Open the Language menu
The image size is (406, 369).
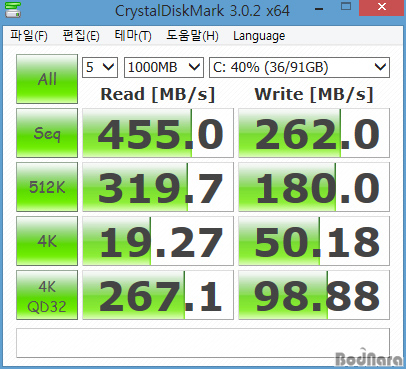pyautogui.click(x=259, y=36)
